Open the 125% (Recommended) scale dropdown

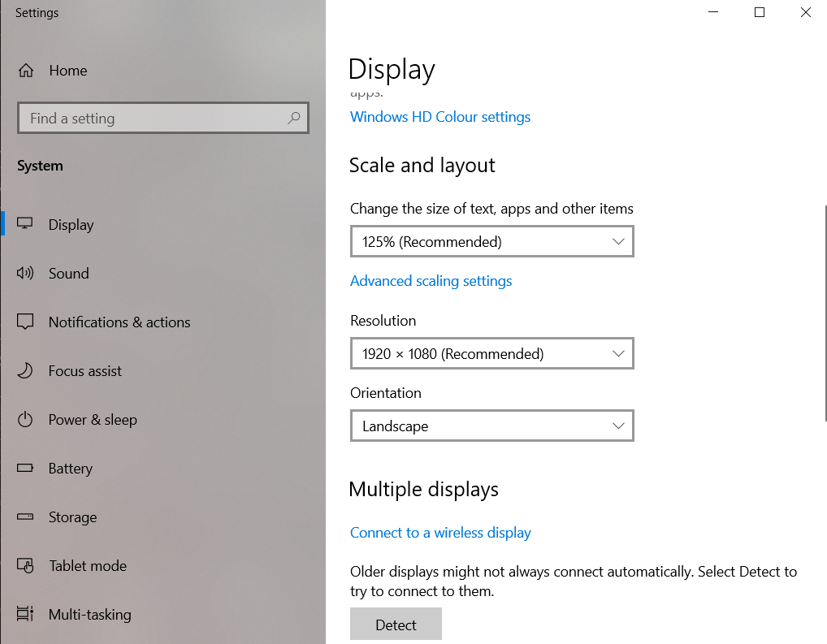point(491,241)
